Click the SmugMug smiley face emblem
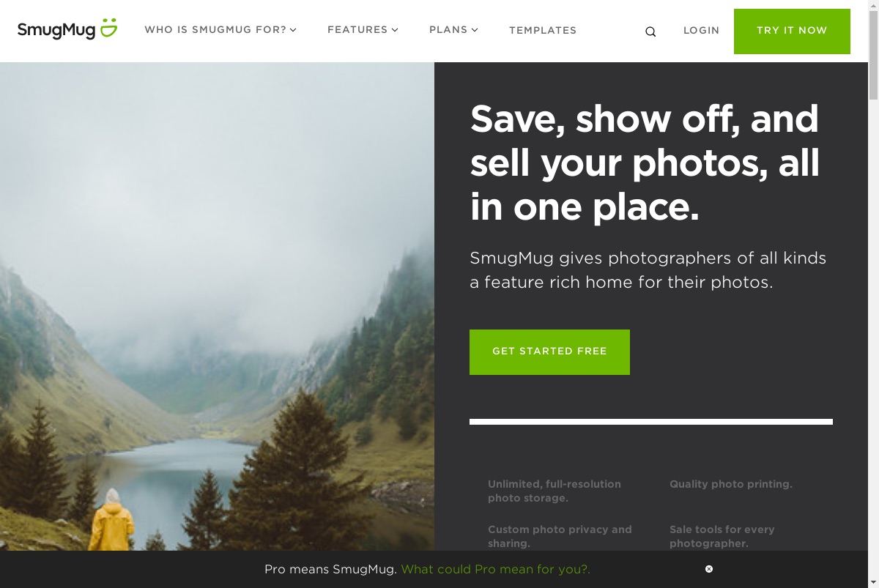This screenshot has width=879, height=588. tap(108, 28)
